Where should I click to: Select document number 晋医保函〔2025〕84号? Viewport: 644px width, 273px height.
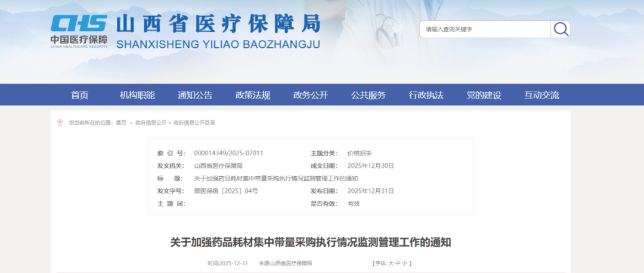coord(226,191)
